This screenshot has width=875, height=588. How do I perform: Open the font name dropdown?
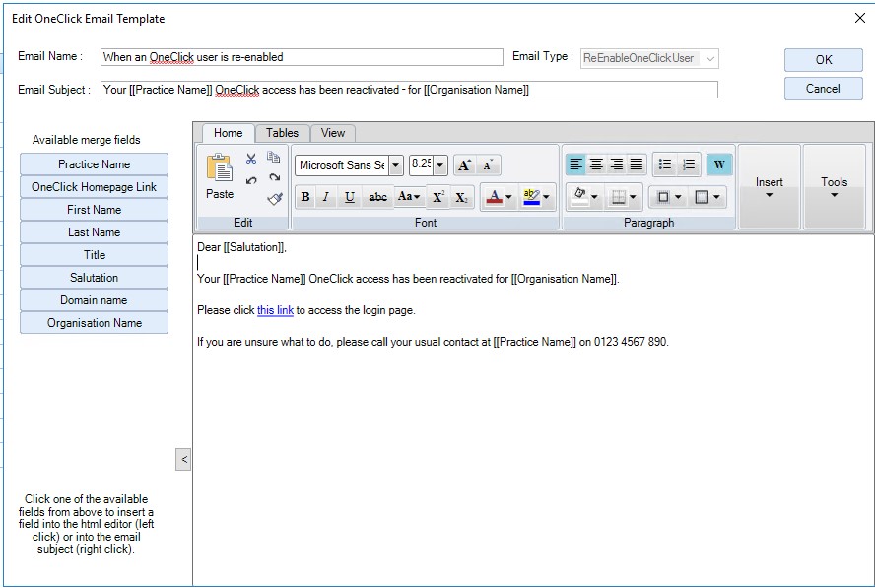tap(396, 165)
